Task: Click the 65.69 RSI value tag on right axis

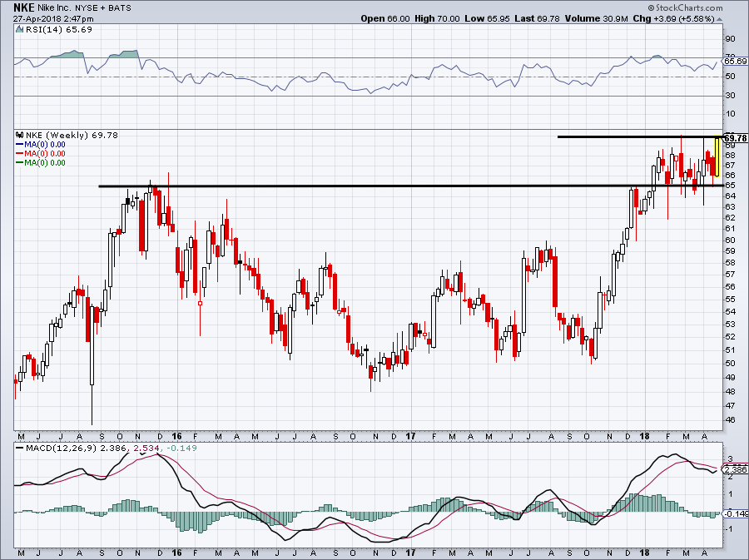Action: coord(735,61)
